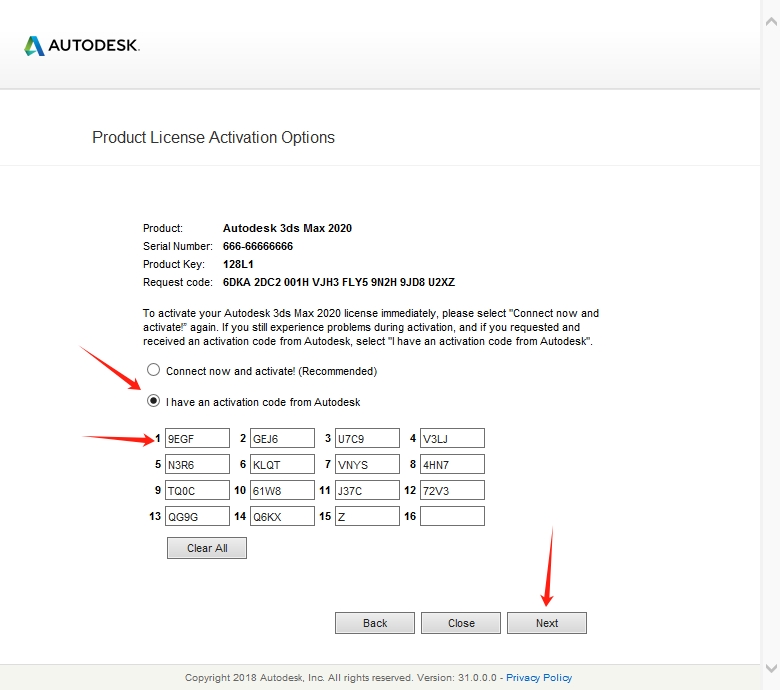The width and height of the screenshot is (780, 690).
Task: Click the Autodesk logo
Action: tap(82, 46)
